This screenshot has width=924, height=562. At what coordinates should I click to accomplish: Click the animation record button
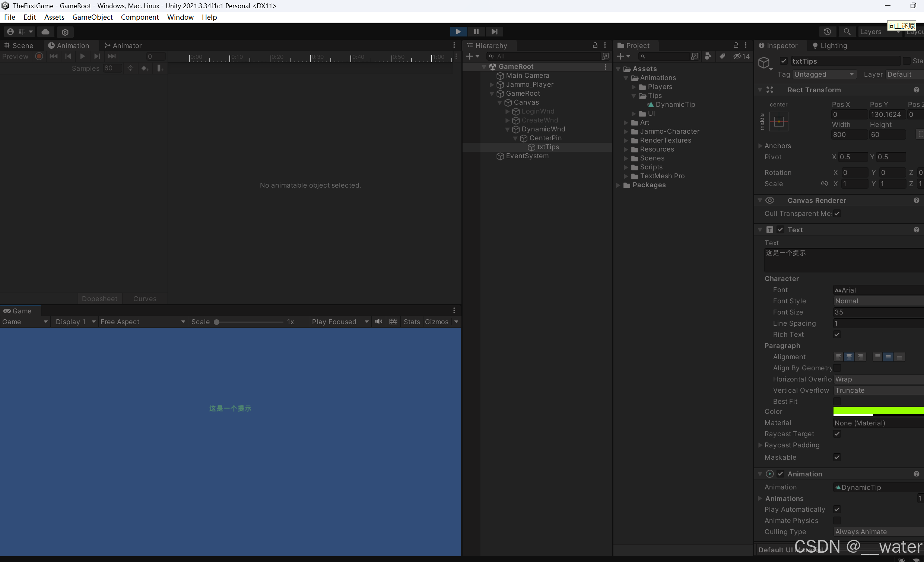(39, 57)
